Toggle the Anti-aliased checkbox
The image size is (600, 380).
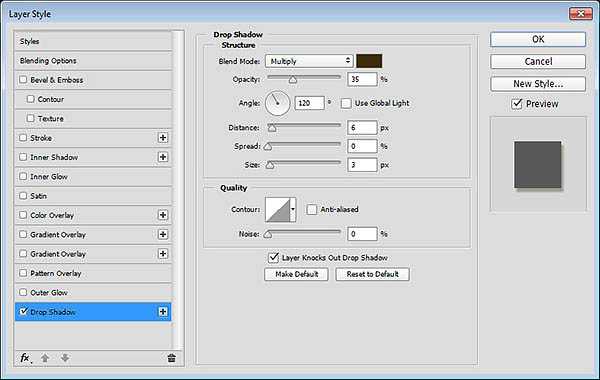point(311,209)
